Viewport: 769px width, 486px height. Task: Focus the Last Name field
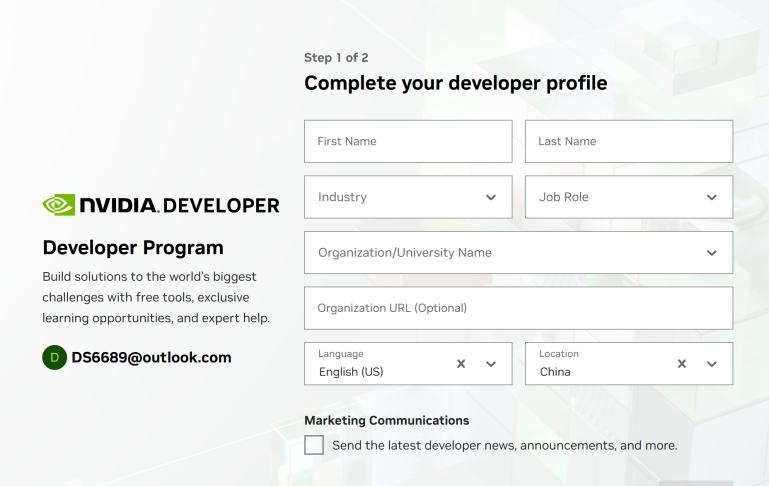pyautogui.click(x=628, y=142)
